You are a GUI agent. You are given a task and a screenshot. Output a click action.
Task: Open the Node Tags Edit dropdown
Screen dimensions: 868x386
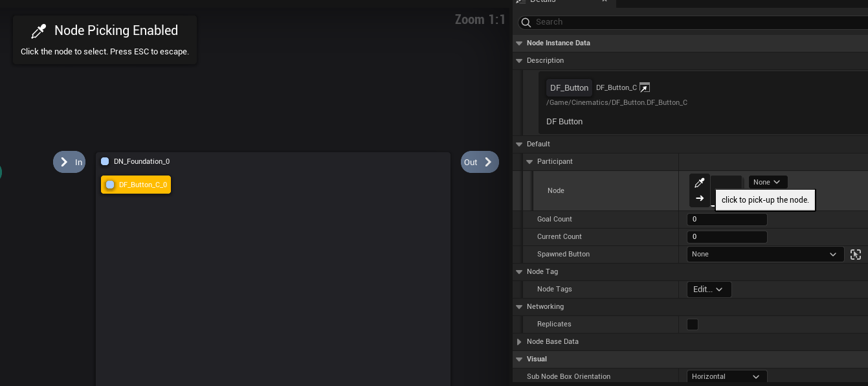[709, 289]
